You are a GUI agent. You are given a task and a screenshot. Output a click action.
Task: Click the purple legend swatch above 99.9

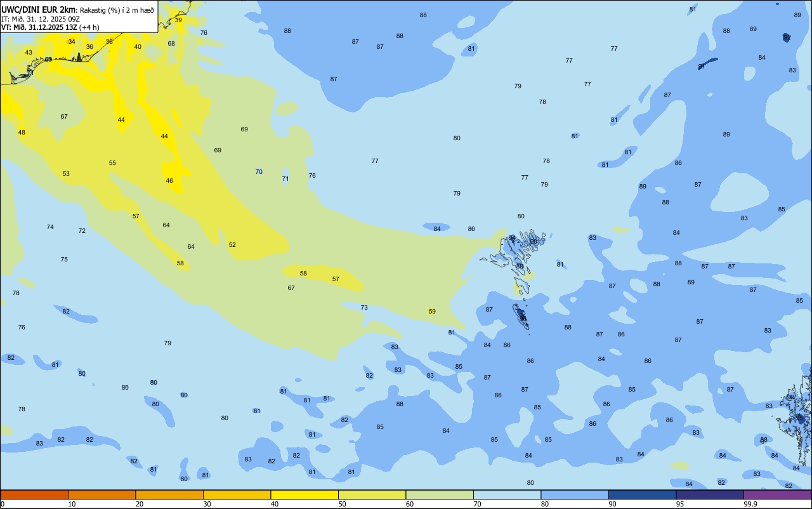point(777,494)
